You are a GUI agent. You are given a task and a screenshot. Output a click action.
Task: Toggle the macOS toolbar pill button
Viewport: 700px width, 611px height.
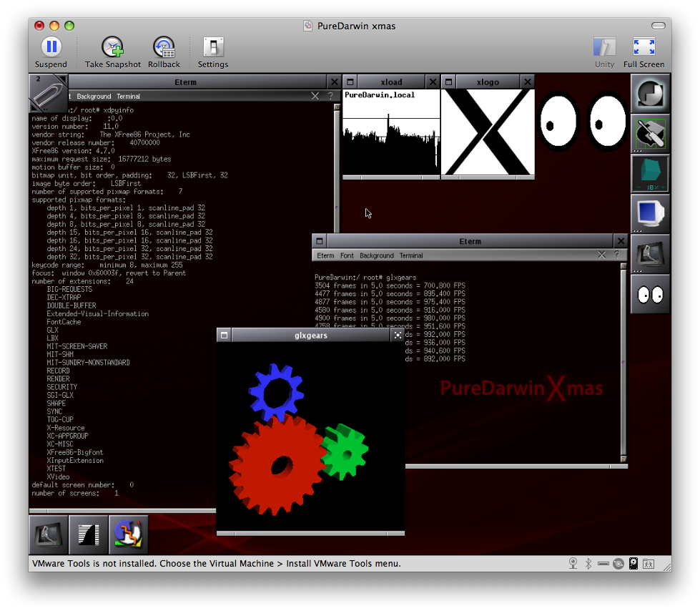(659, 26)
